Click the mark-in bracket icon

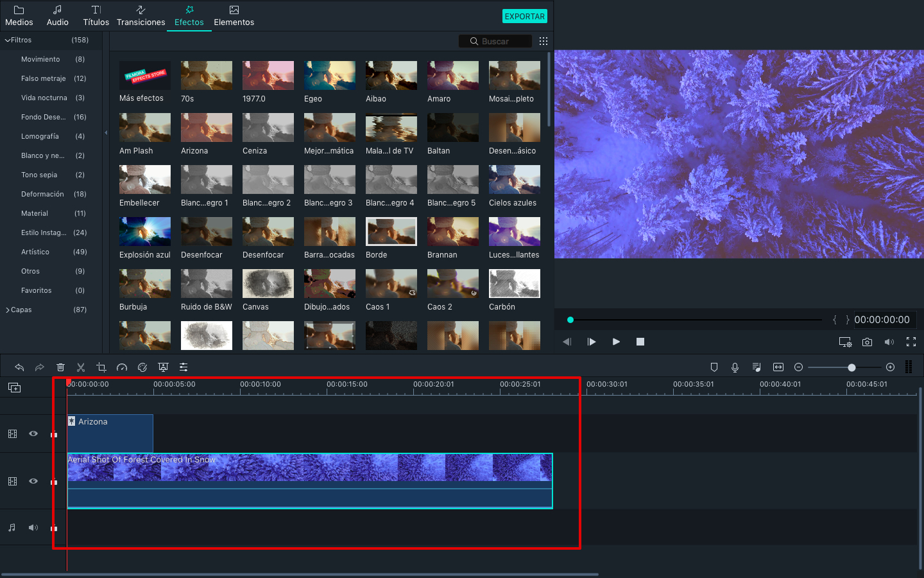tap(835, 320)
